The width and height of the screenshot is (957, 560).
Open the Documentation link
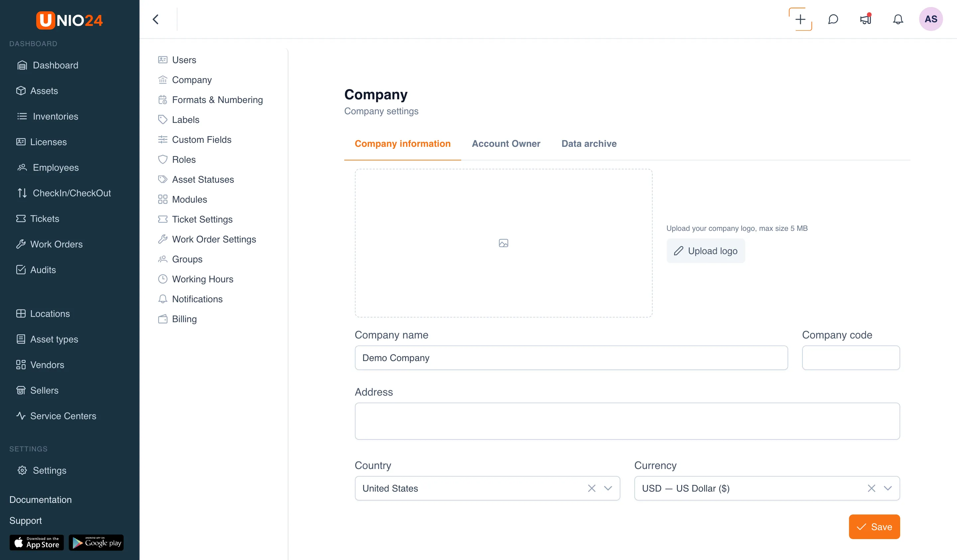coord(40,500)
